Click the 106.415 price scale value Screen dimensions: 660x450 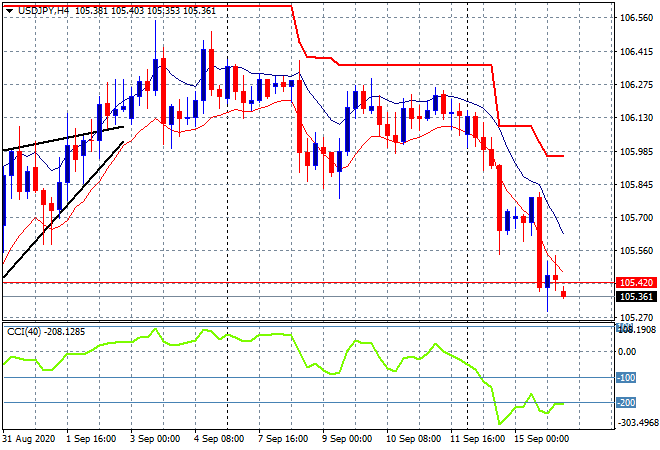click(636, 52)
